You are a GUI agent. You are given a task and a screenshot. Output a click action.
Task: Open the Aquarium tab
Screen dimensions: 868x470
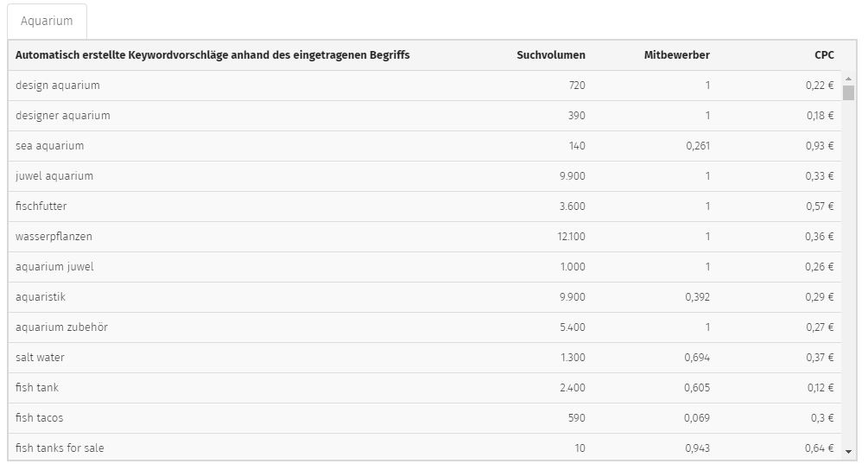tap(47, 21)
